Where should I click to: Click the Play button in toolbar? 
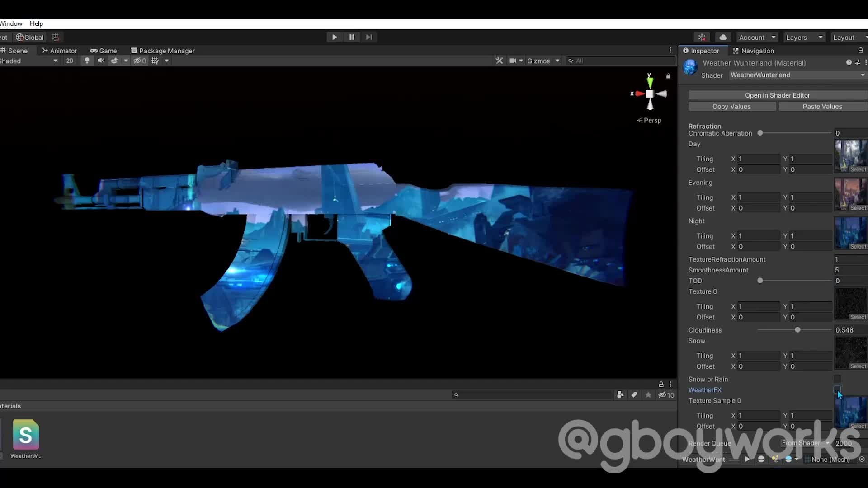point(335,37)
